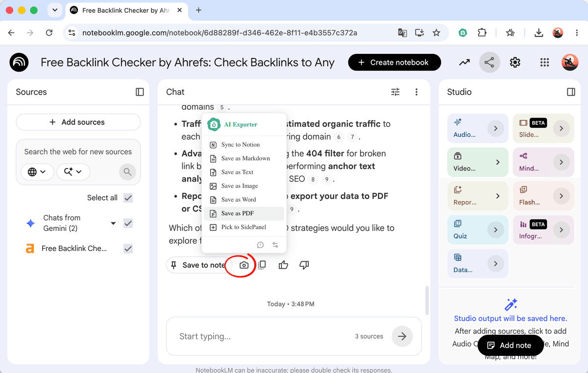Open the research mode dropdown
The height and width of the screenshot is (373, 588).
coord(73,172)
